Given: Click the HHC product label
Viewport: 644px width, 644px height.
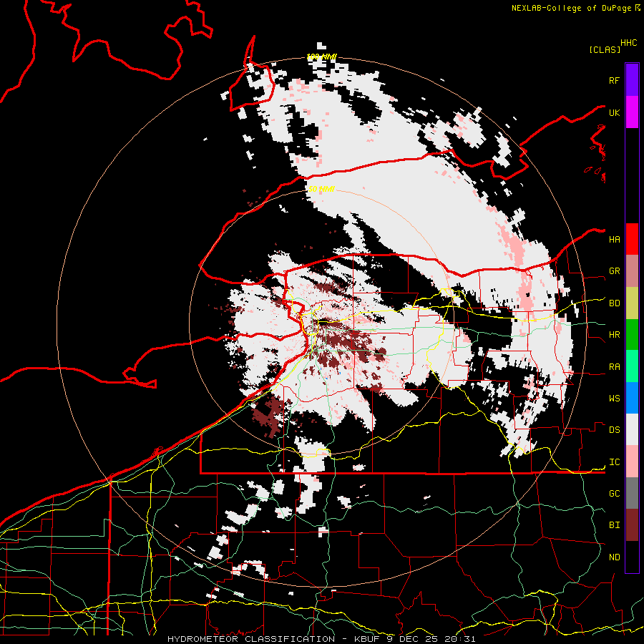Looking at the screenshot, I should click(629, 43).
